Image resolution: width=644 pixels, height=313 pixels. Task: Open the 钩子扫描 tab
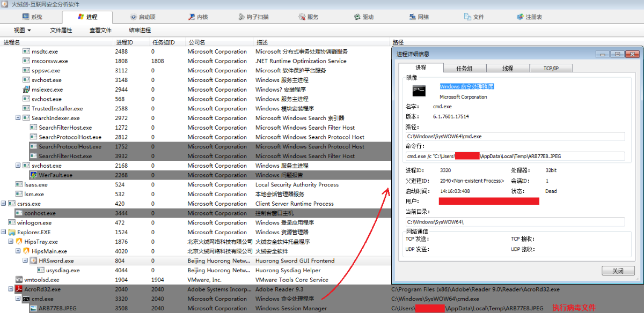pos(254,17)
